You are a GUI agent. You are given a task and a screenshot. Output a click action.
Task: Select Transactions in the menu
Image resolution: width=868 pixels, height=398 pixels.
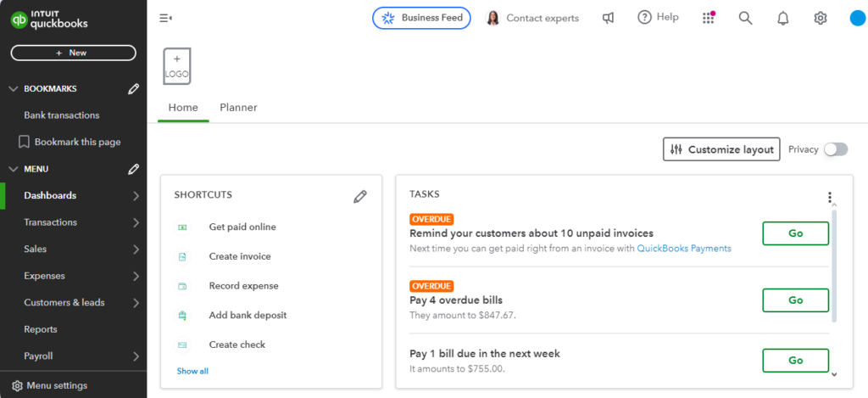[50, 222]
